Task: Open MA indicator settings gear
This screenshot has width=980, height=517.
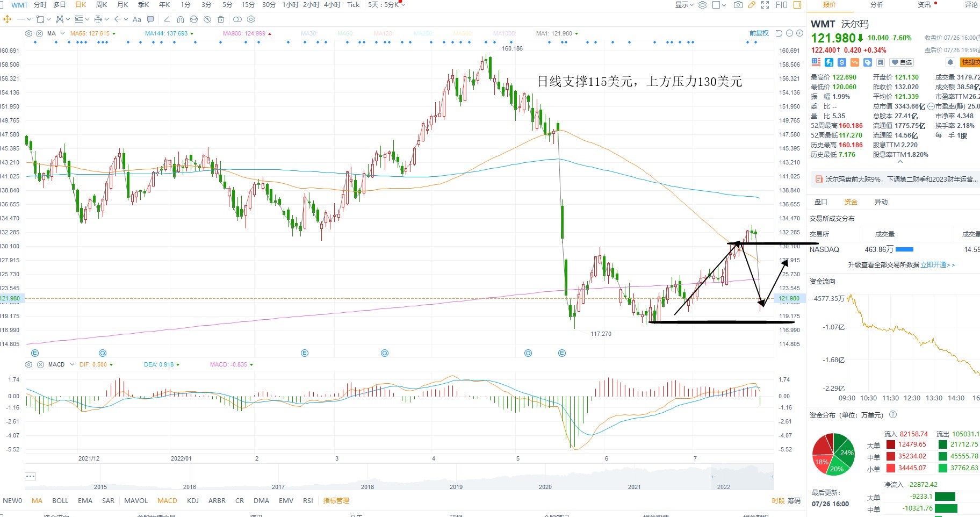Action: pos(28,33)
